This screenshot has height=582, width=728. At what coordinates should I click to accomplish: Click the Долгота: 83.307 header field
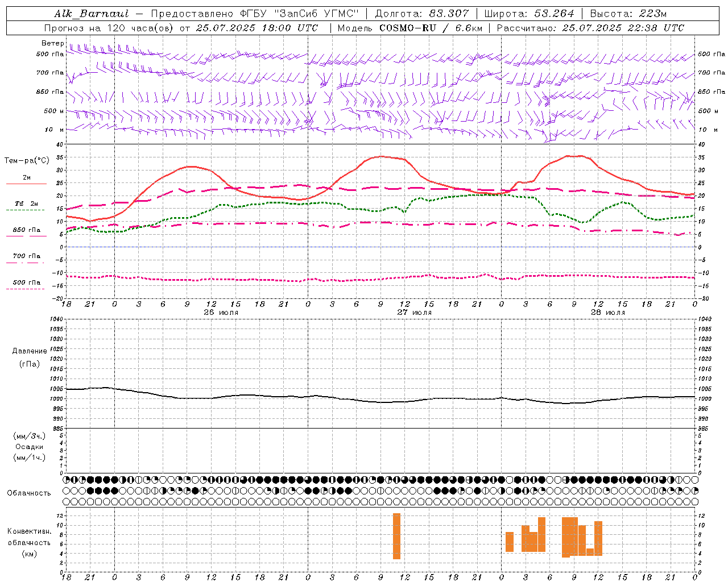click(x=422, y=14)
